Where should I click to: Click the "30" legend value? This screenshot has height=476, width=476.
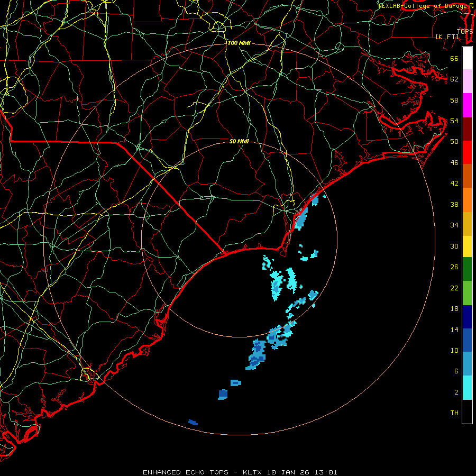[454, 246]
